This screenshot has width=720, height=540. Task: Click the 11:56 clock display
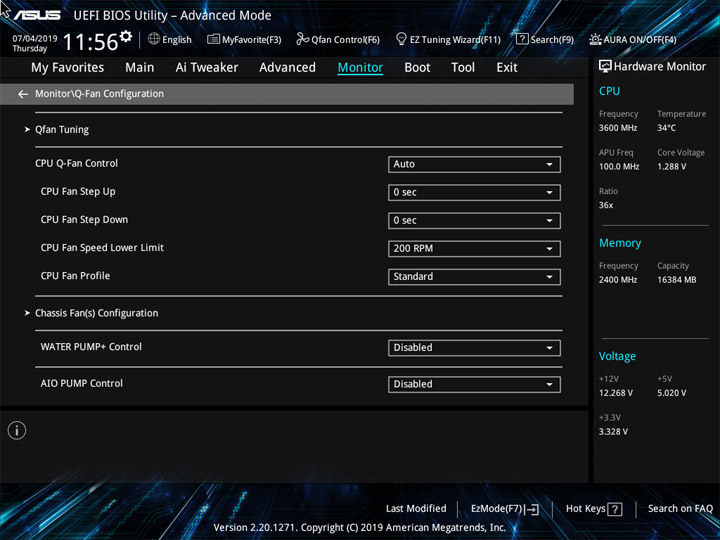(x=90, y=42)
